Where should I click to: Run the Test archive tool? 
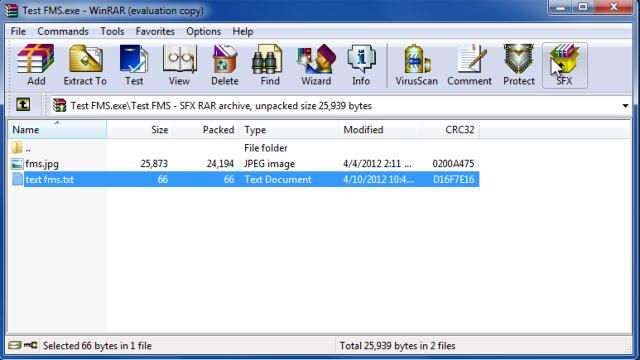pyautogui.click(x=134, y=65)
